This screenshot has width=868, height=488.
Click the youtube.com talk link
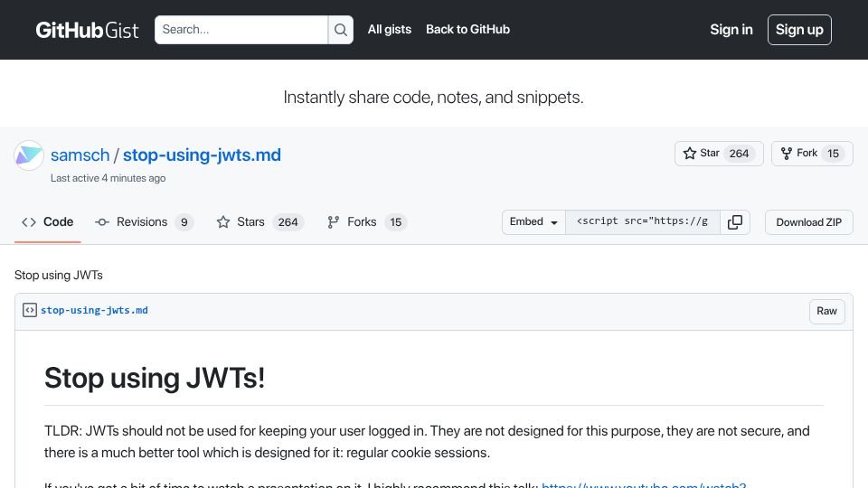coord(644,485)
